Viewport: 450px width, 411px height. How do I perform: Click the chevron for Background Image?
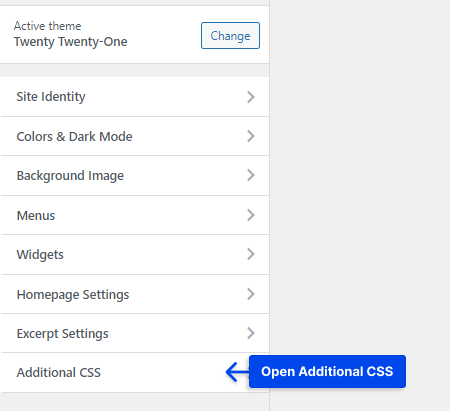(251, 175)
